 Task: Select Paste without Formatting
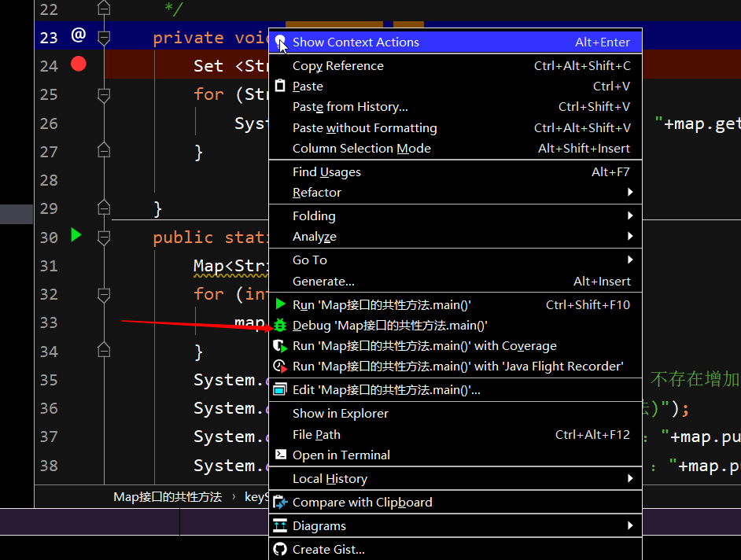click(x=455, y=127)
